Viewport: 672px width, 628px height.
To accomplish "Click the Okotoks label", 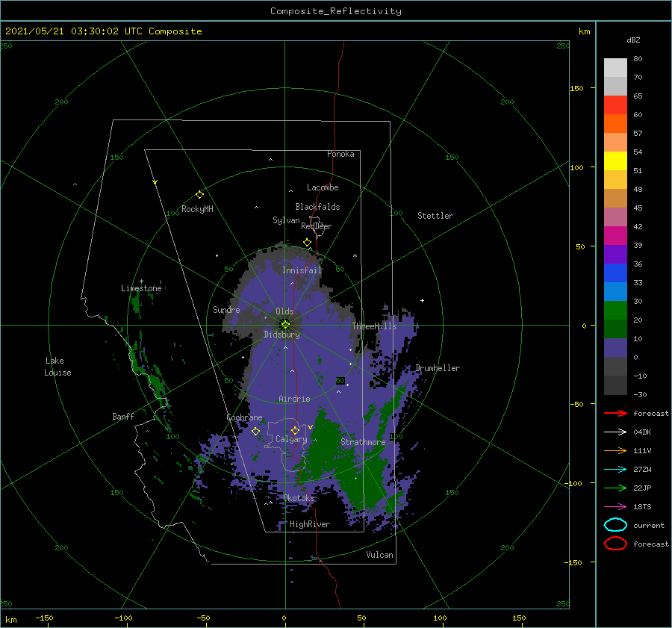I will point(299,497).
